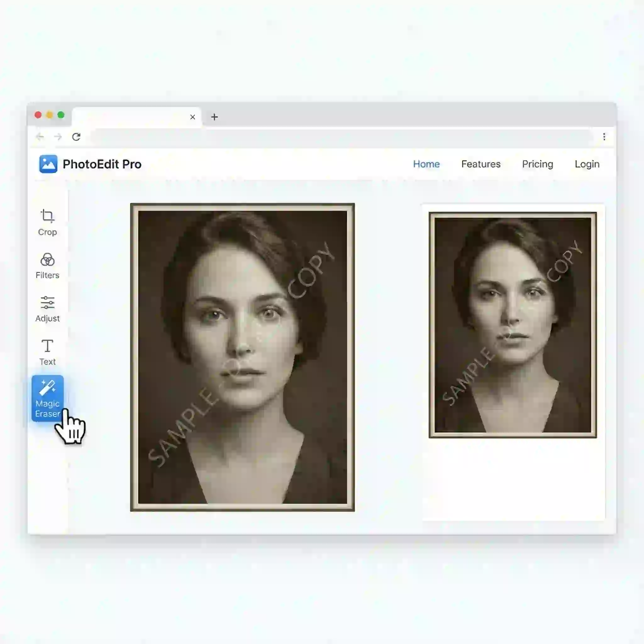Navigate back using the browser arrow

[x=40, y=137]
